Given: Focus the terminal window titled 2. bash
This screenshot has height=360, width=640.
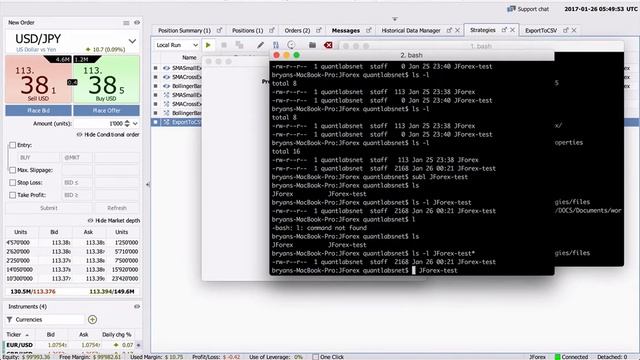Looking at the screenshot, I should [411, 55].
